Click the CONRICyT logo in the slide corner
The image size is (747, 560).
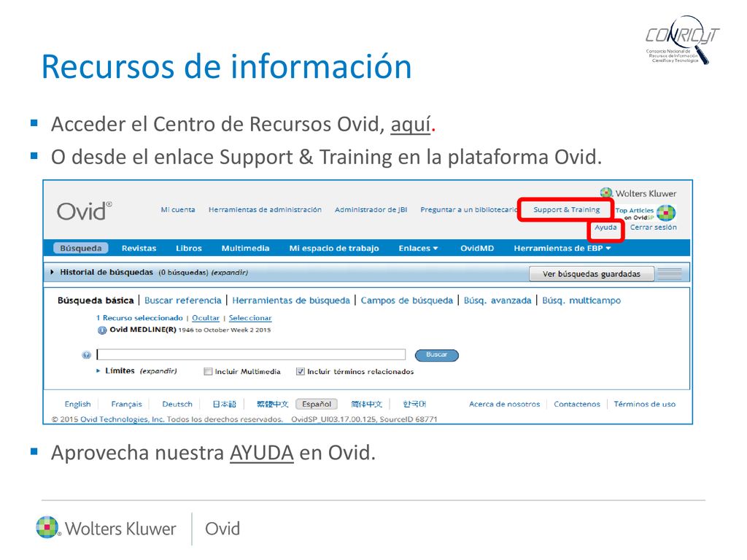[682, 40]
